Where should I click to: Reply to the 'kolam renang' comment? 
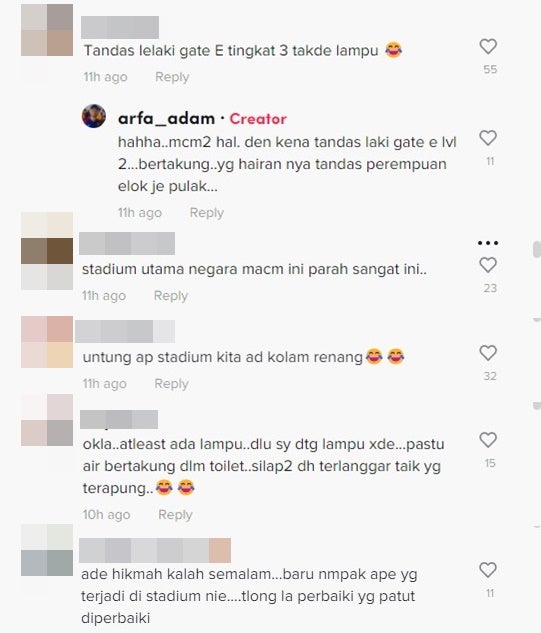(x=172, y=384)
